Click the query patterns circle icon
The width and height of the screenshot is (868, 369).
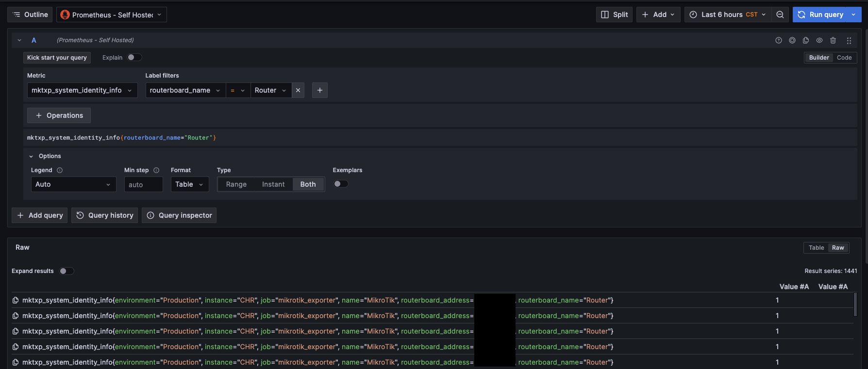tap(792, 40)
